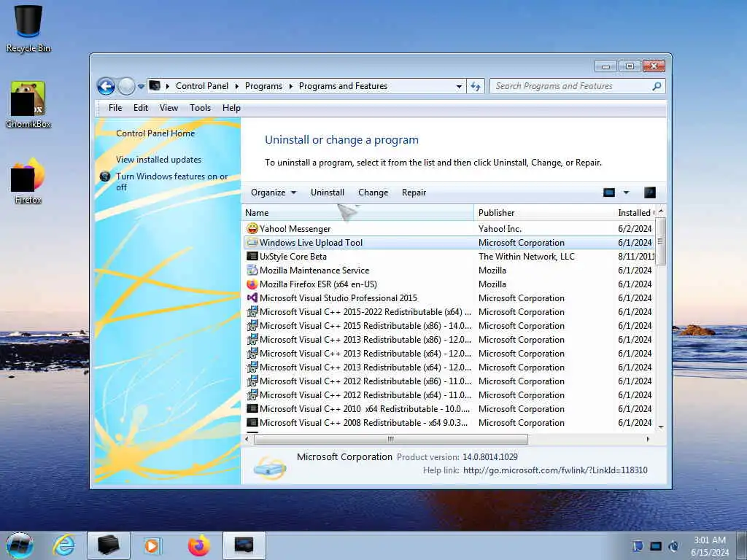747x560 pixels.
Task: Sort by the Installed On column header
Action: pyautogui.click(x=635, y=213)
